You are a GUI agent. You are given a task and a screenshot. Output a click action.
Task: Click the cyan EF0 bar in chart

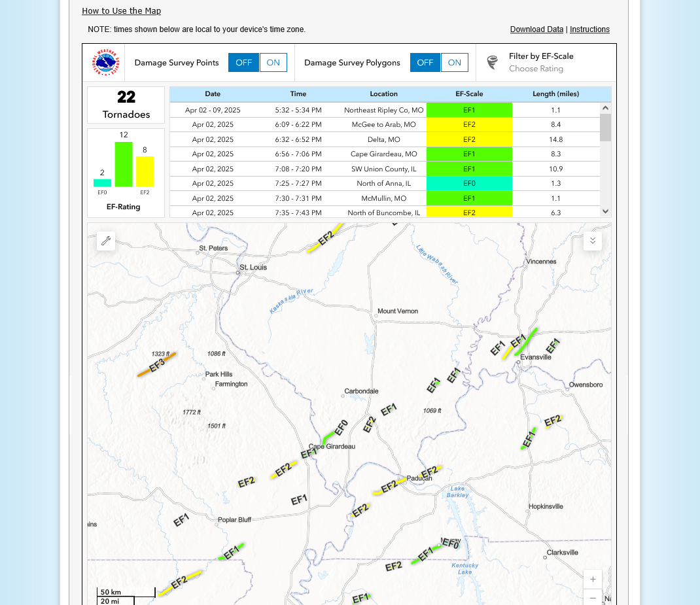pyautogui.click(x=102, y=183)
